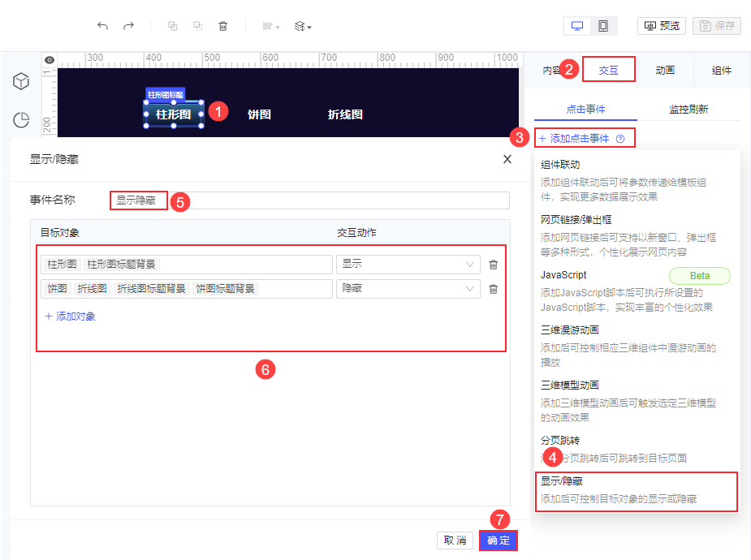This screenshot has width=751, height=560.
Task: Click 添加点击事件 link
Action: coord(574,138)
